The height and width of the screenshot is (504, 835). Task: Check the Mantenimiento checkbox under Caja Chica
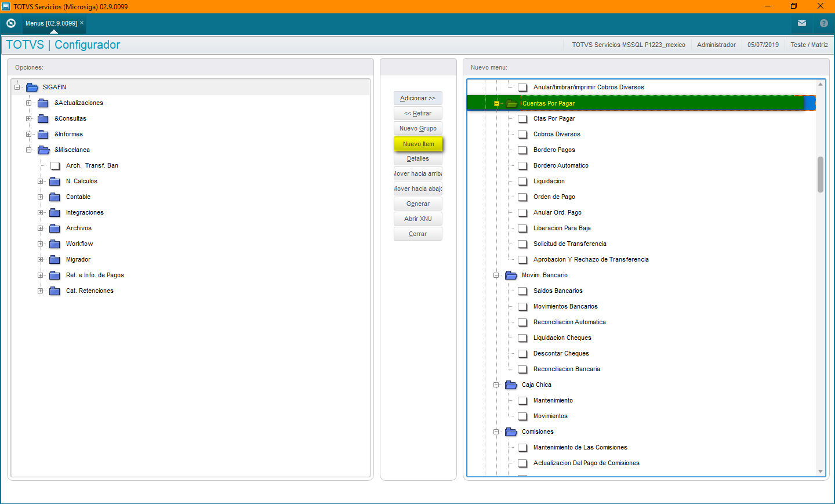pos(522,400)
